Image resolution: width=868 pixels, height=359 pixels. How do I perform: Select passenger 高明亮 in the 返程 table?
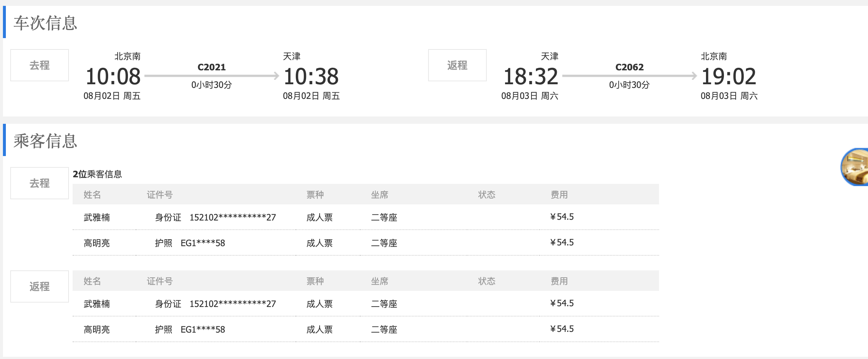(x=97, y=330)
